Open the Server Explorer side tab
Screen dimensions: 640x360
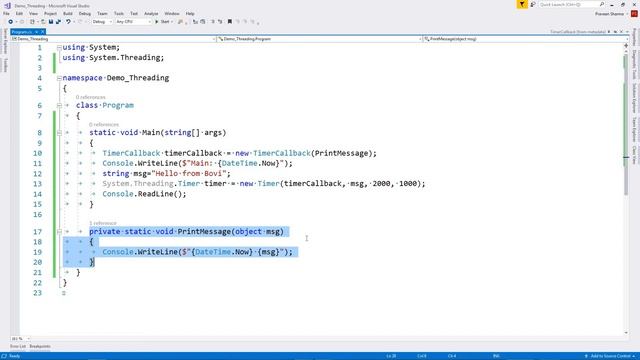[x=5, y=41]
